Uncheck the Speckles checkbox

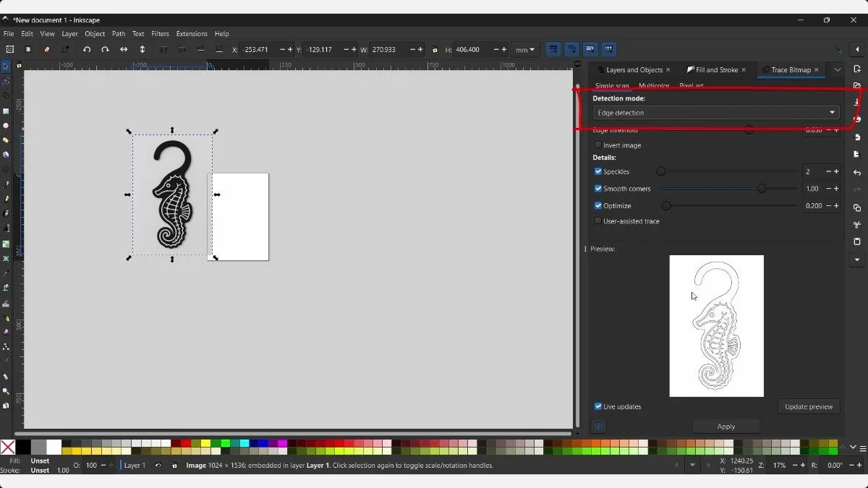(x=598, y=171)
